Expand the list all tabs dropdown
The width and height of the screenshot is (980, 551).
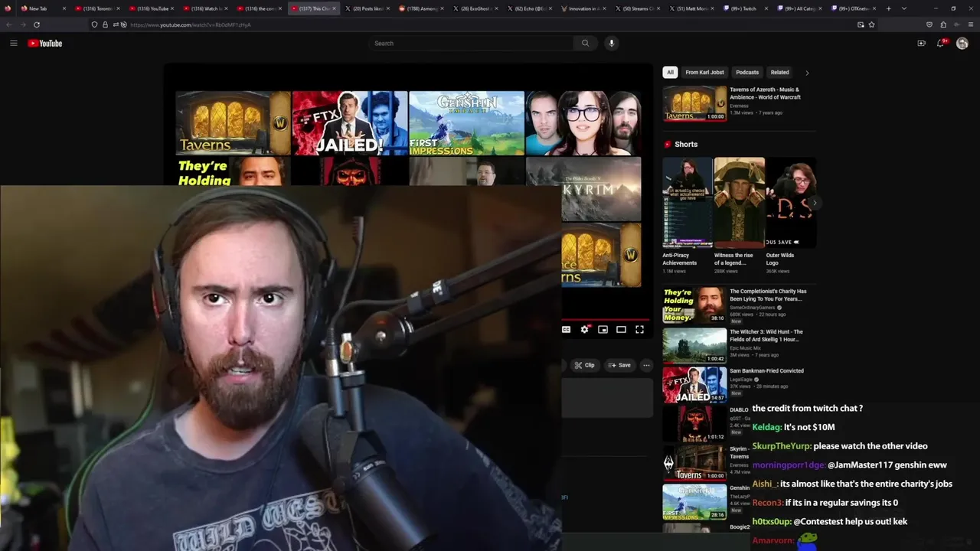click(x=903, y=8)
